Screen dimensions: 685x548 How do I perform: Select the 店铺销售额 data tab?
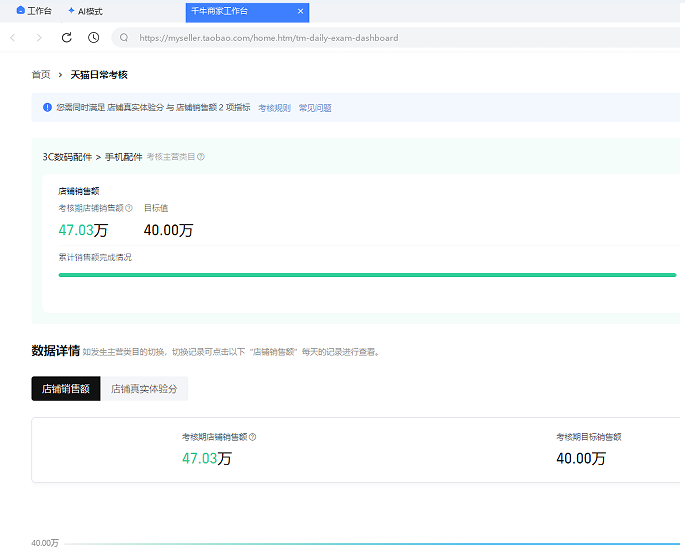pyautogui.click(x=66, y=389)
